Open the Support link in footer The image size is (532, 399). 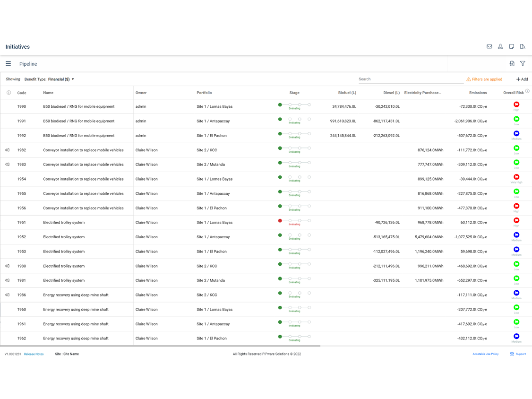518,354
